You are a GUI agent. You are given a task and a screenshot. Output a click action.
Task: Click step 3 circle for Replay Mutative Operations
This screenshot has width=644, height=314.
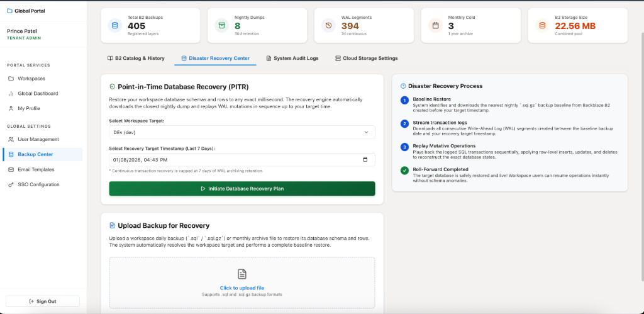(404, 147)
